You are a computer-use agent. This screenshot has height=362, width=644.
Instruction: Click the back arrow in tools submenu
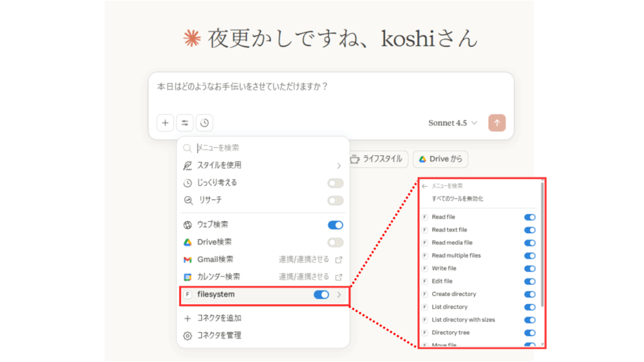tap(425, 186)
